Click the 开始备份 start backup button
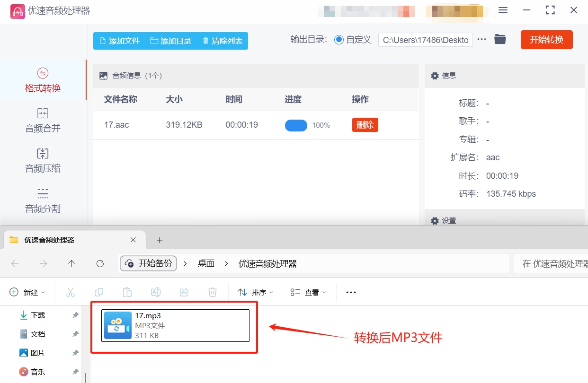This screenshot has height=383, width=588. (149, 263)
